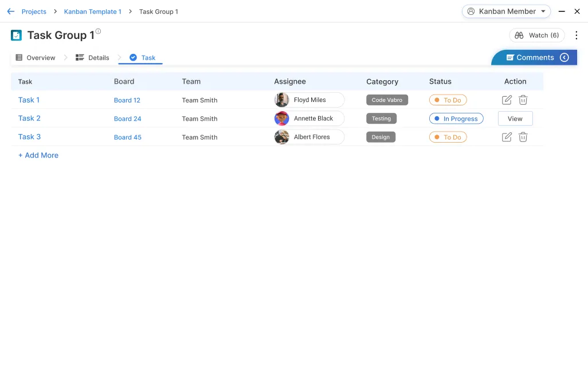Viewport: 588px width, 378px height.
Task: Delete Task 1 using trash icon
Action: [523, 100]
